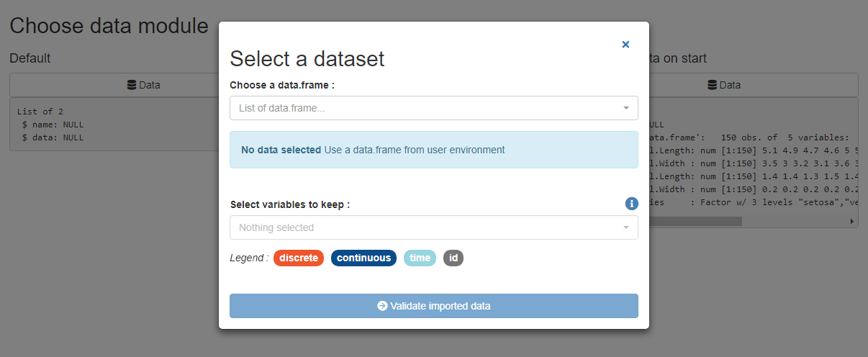Click the "No data selected" alert box
The image size is (868, 357).
pos(433,150)
